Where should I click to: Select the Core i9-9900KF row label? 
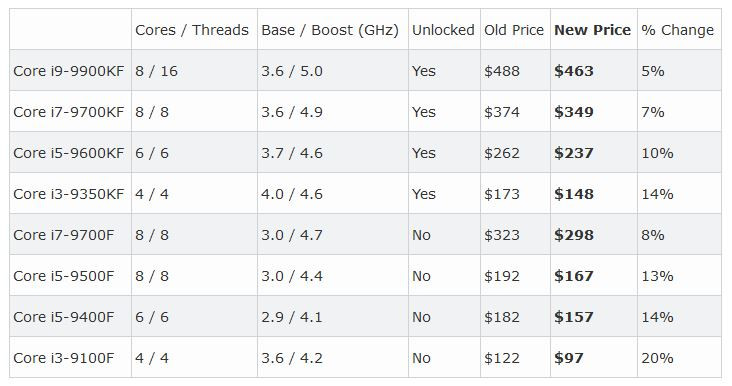pos(69,71)
